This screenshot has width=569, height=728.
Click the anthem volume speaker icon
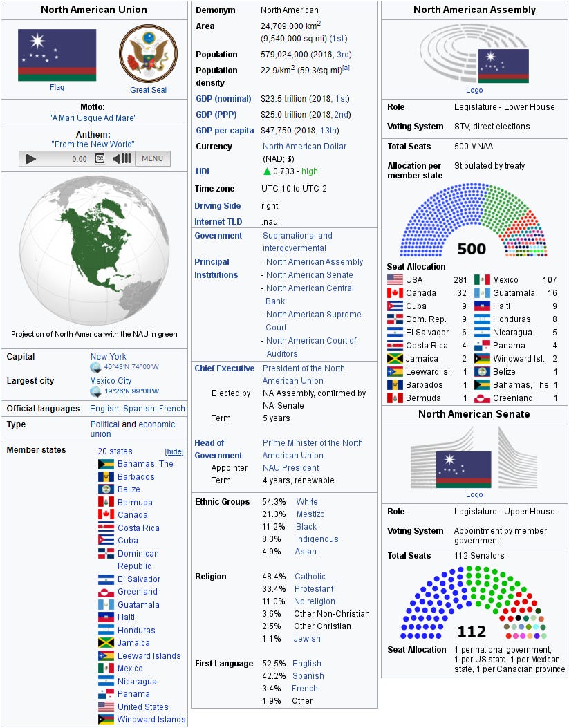[x=122, y=159]
